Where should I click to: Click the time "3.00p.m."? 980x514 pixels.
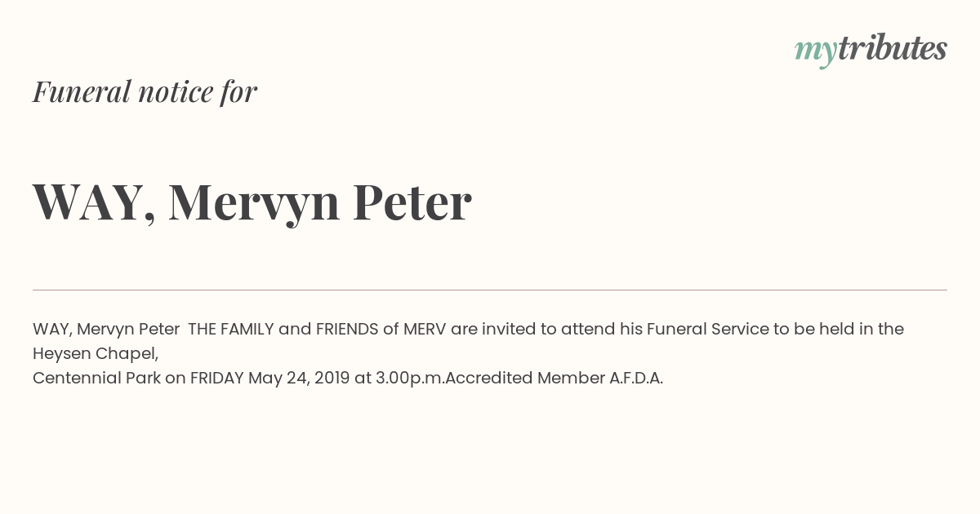click(x=410, y=379)
